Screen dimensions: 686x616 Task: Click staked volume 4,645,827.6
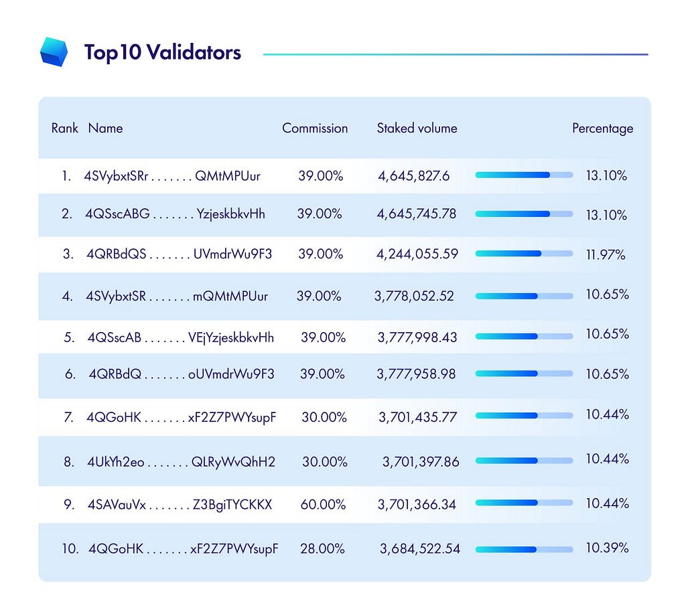point(413,175)
